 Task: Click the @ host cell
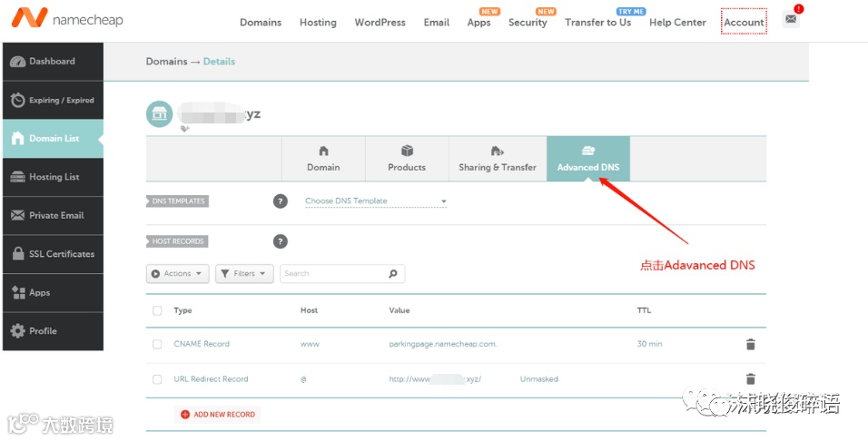303,379
